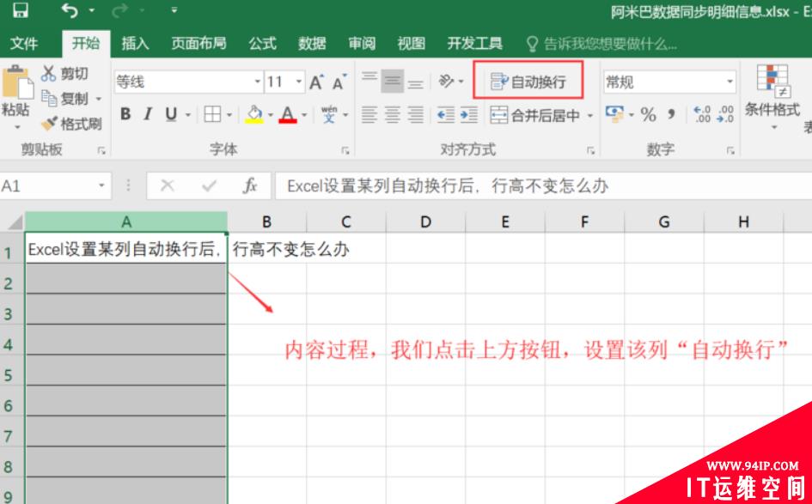Screen dimensions: 812x504
Task: Set middle vertical alignment
Action: point(392,82)
